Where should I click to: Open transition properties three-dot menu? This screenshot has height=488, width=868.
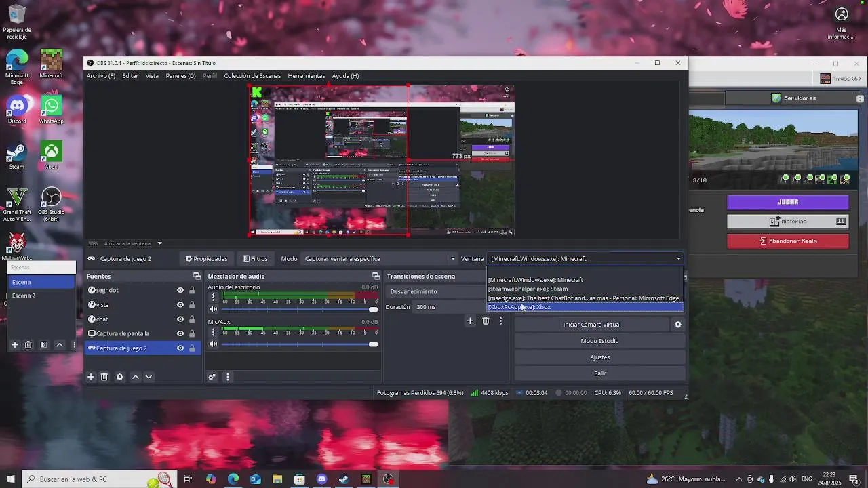[501, 321]
